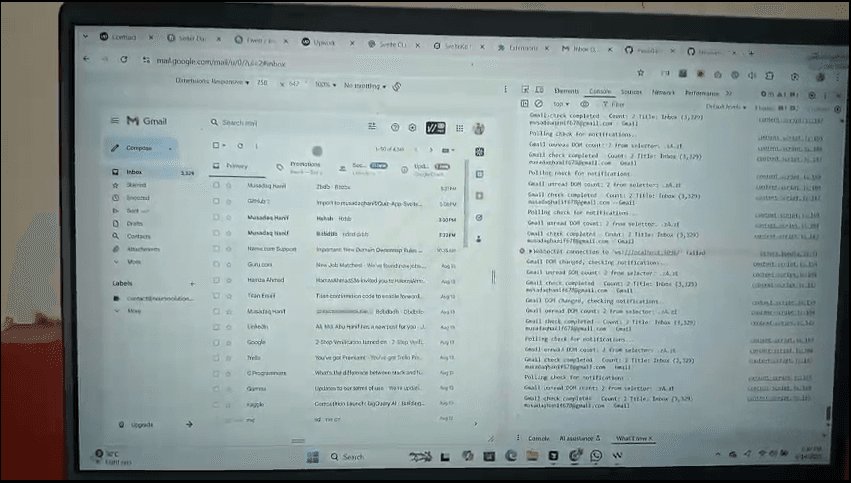The image size is (851, 483).
Task: Show more DevTools tabs chevron
Action: point(729,93)
